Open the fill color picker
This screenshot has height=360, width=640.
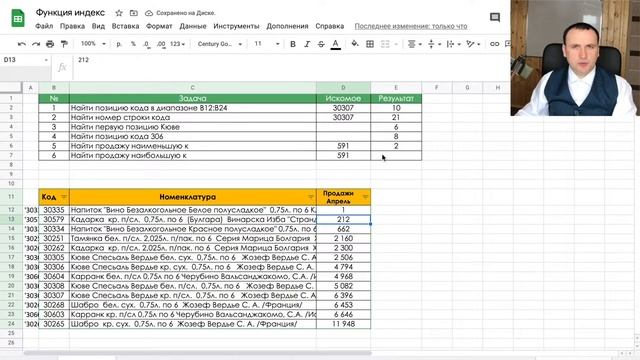tap(355, 44)
